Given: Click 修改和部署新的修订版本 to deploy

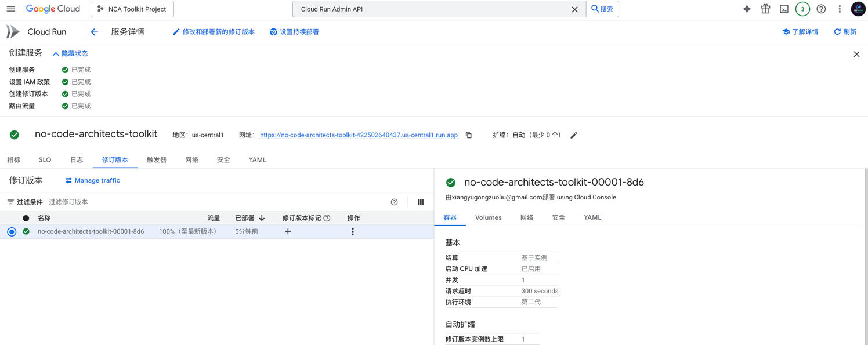Looking at the screenshot, I should click(x=213, y=32).
